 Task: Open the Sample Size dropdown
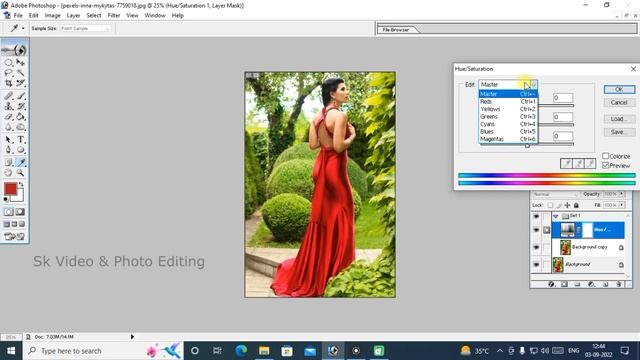click(86, 28)
